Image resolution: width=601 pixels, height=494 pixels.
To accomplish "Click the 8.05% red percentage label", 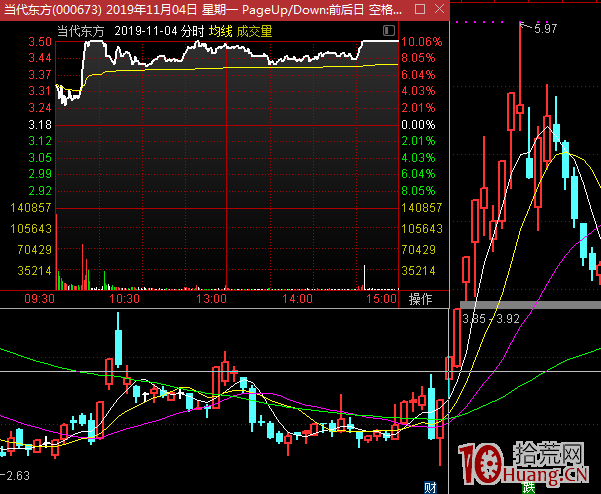I will pos(418,58).
